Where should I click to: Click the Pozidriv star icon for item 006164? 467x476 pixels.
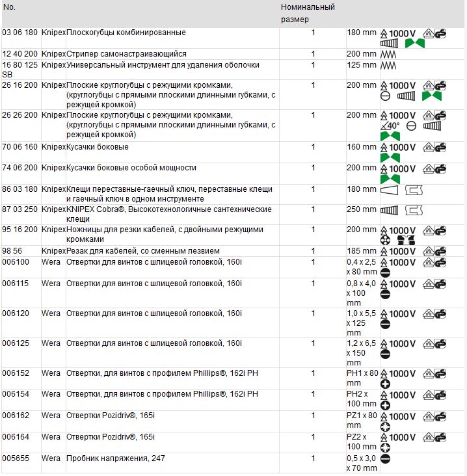tap(385, 448)
